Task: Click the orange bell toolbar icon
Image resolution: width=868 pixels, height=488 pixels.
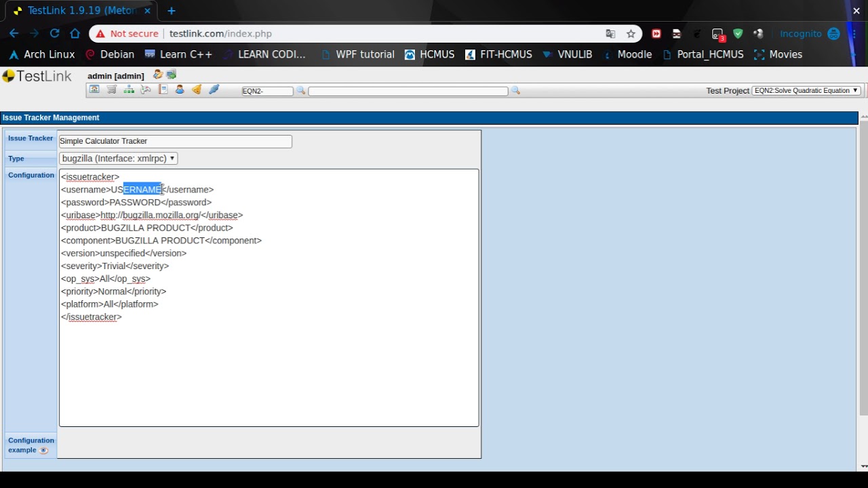Action: [x=197, y=89]
